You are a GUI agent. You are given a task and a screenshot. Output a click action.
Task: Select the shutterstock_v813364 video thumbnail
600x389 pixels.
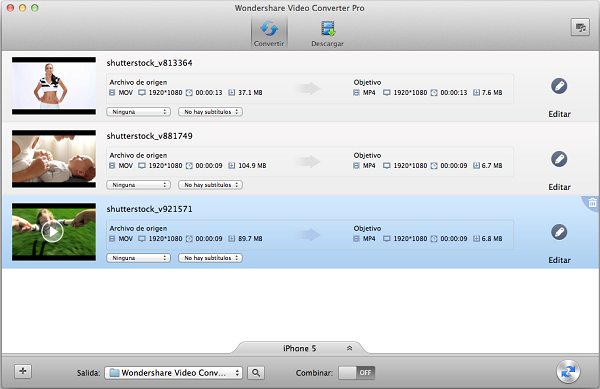pos(54,86)
